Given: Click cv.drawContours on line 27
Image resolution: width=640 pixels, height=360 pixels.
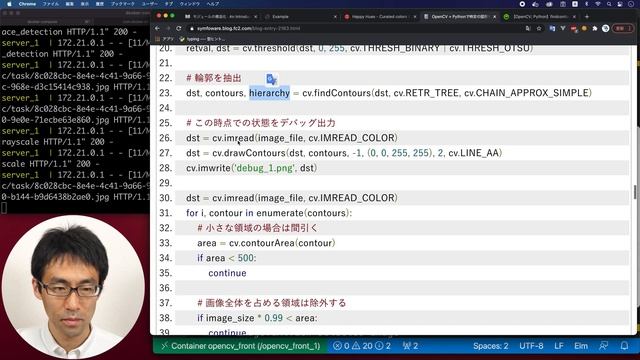Looking at the screenshot, I should 249,153.
